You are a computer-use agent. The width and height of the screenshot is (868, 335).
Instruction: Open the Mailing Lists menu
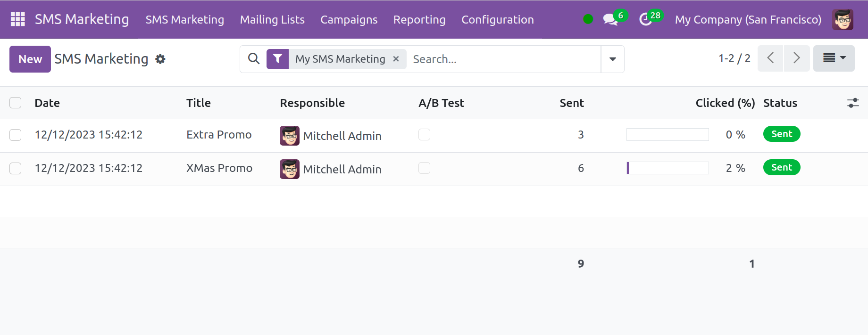(x=272, y=19)
